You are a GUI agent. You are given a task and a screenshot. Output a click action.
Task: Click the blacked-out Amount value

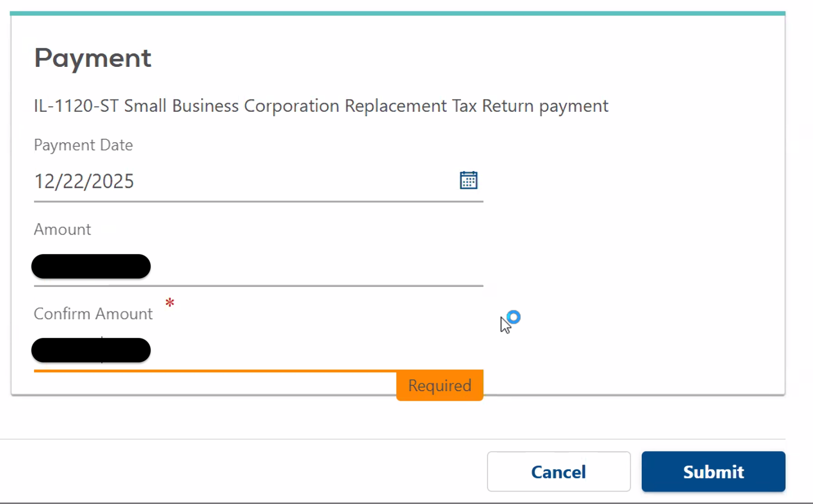click(91, 266)
